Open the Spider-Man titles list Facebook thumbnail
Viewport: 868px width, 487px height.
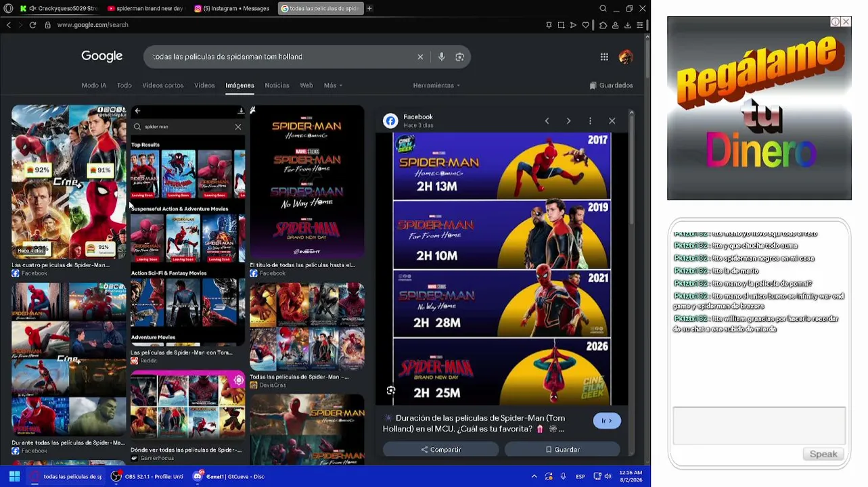tap(307, 182)
